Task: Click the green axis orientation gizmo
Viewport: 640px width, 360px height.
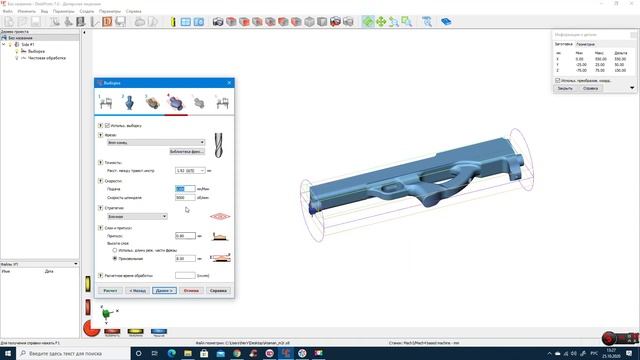Action: pos(107,313)
